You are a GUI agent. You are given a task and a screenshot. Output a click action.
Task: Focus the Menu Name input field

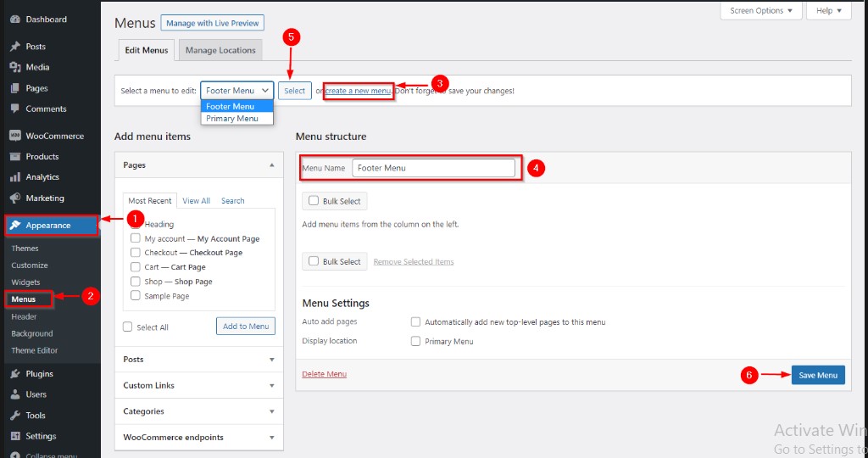tap(433, 168)
